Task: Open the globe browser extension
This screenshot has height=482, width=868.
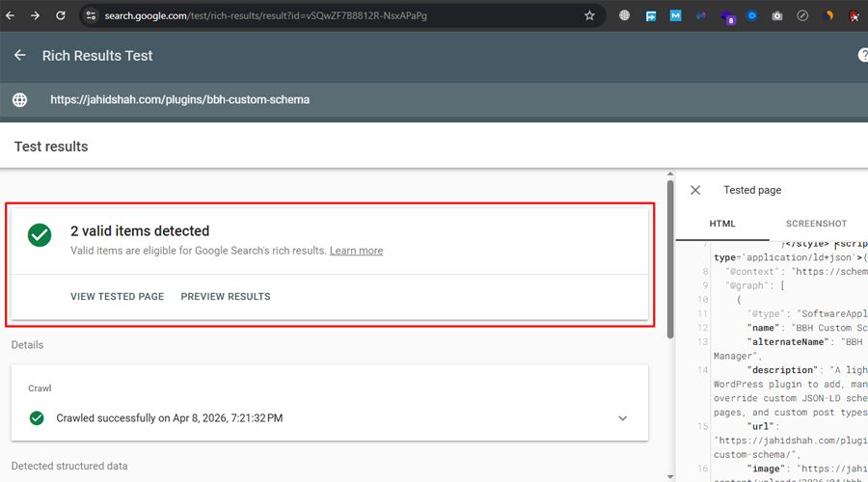Action: click(x=624, y=15)
